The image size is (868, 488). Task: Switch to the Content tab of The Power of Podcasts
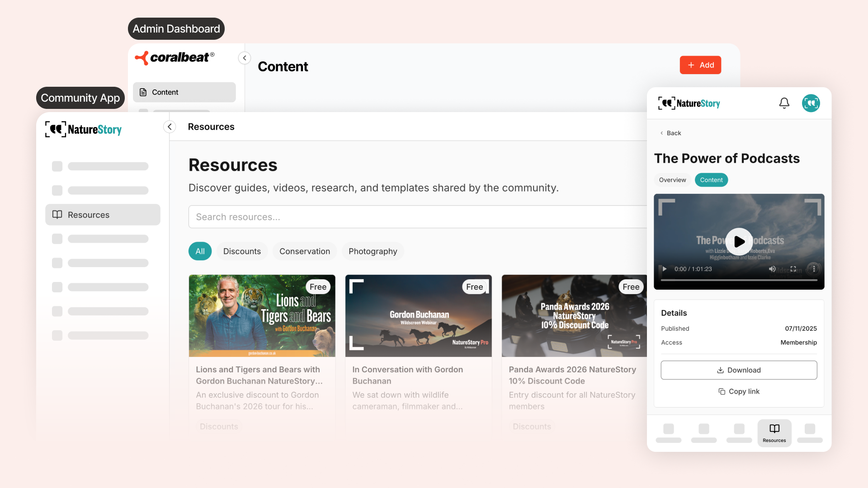pos(711,179)
